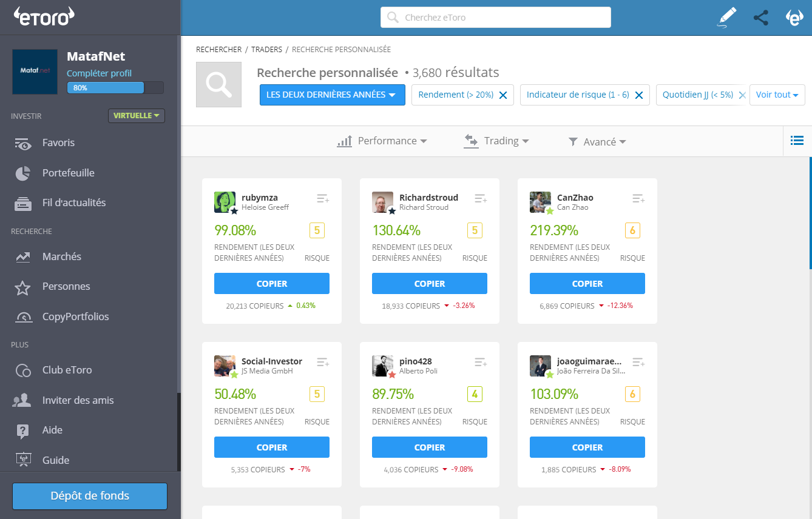Remove Rendement (> 20%) filter
The height and width of the screenshot is (519, 812).
coord(502,95)
